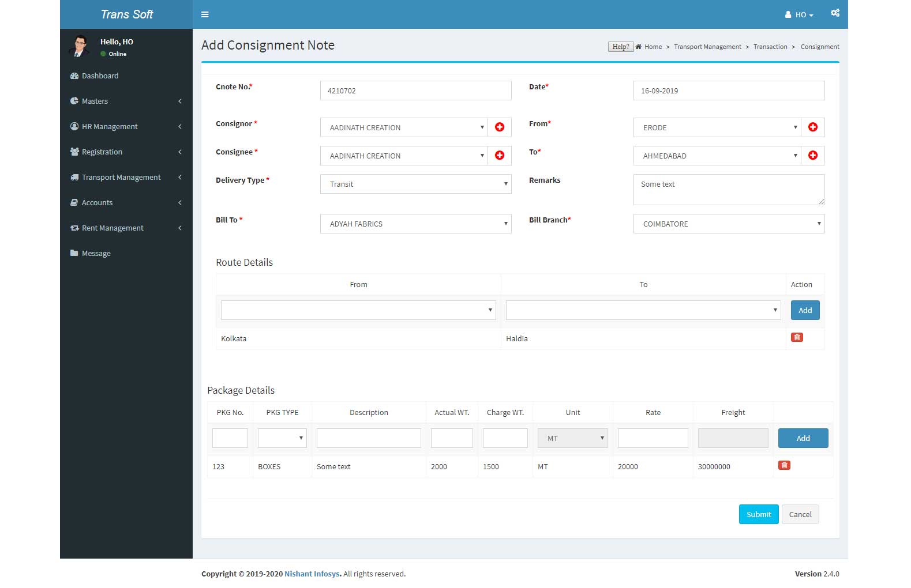Delete the Kolkata to Haldia route row
This screenshot has width=911, height=588.
pos(797,338)
